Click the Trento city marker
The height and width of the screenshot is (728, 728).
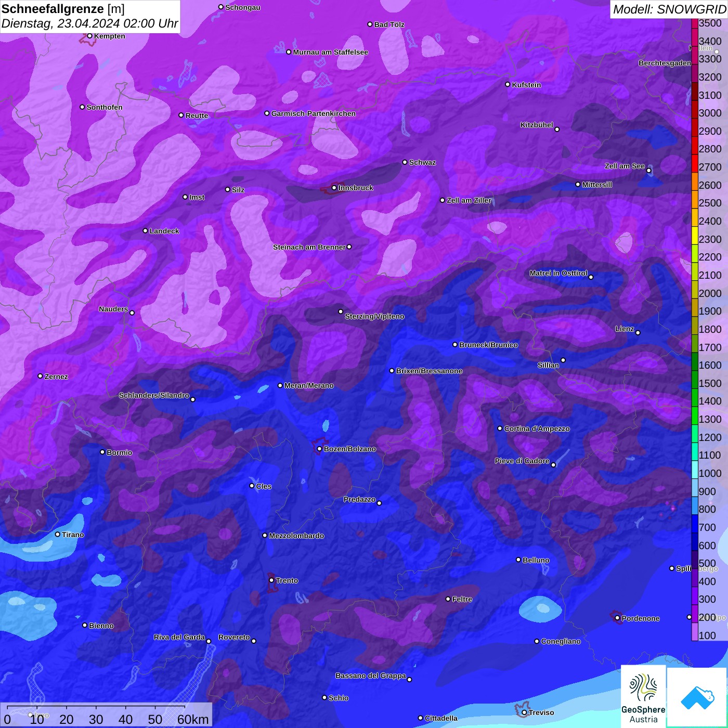pos(271,580)
